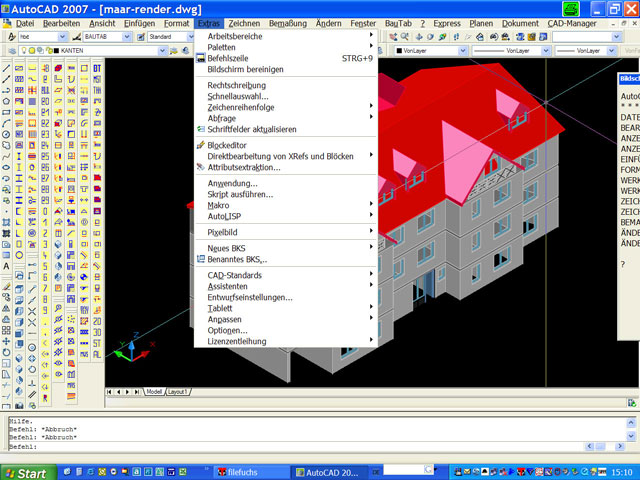This screenshot has width=640, height=480.
Task: Switch to the Layout1 tab
Action: [x=178, y=392]
